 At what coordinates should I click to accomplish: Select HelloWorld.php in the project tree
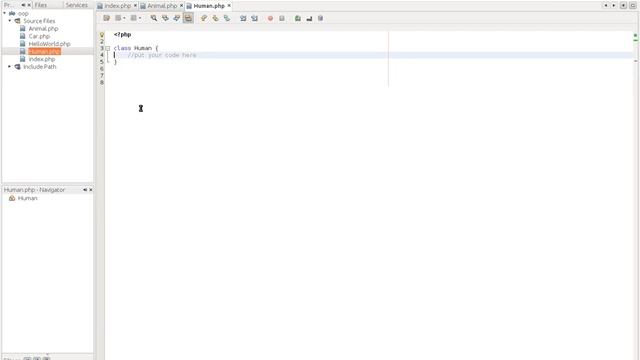[49, 44]
